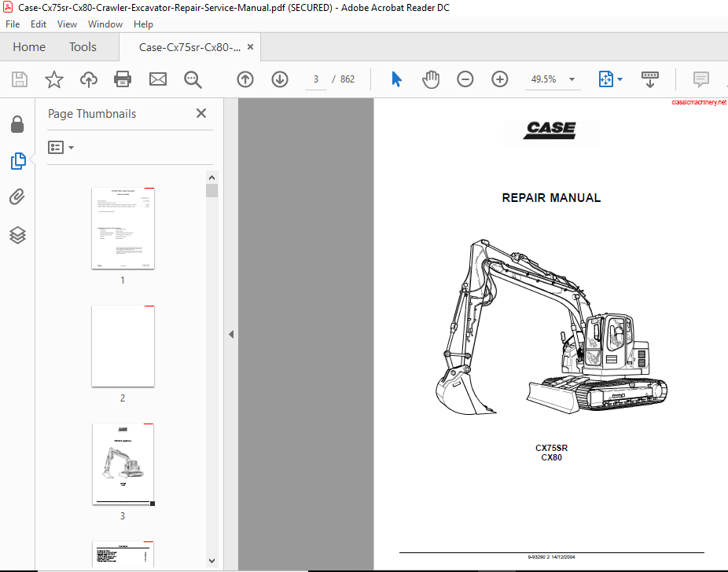Click the thumbnail panel scrollbar handle
The height and width of the screenshot is (572, 728).
(211, 191)
